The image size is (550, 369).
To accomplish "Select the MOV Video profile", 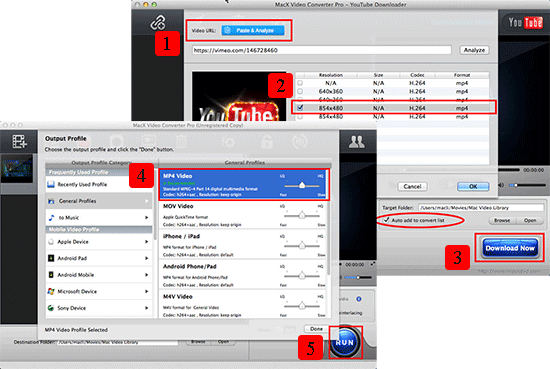I will coord(243,215).
